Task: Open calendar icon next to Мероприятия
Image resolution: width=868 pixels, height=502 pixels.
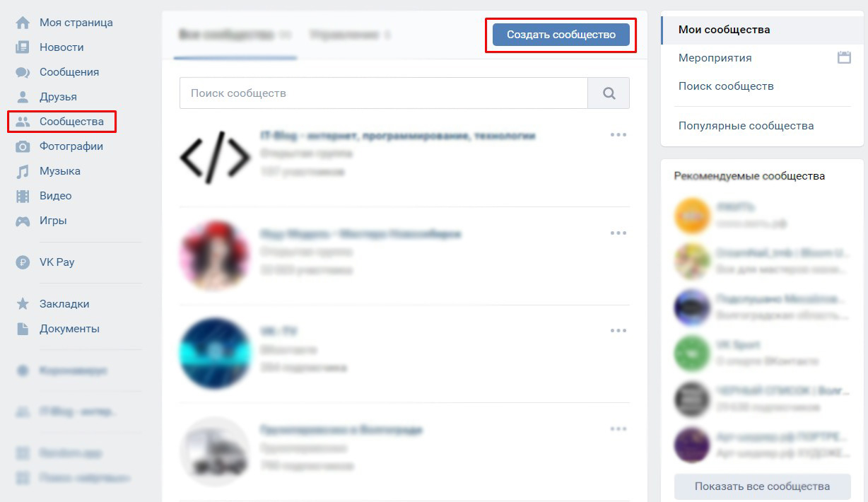Action: click(844, 58)
